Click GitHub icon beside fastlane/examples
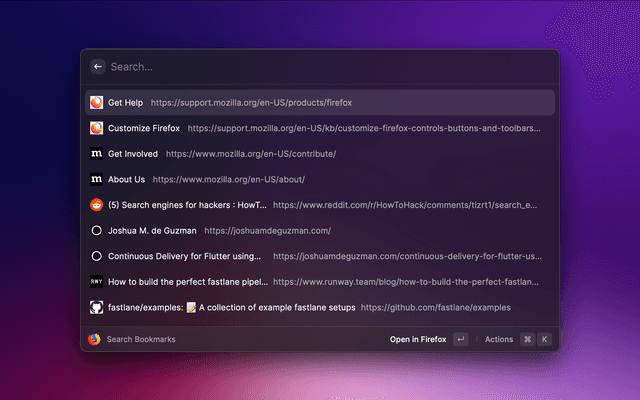Viewport: 640px width, 400px height. coord(96,307)
